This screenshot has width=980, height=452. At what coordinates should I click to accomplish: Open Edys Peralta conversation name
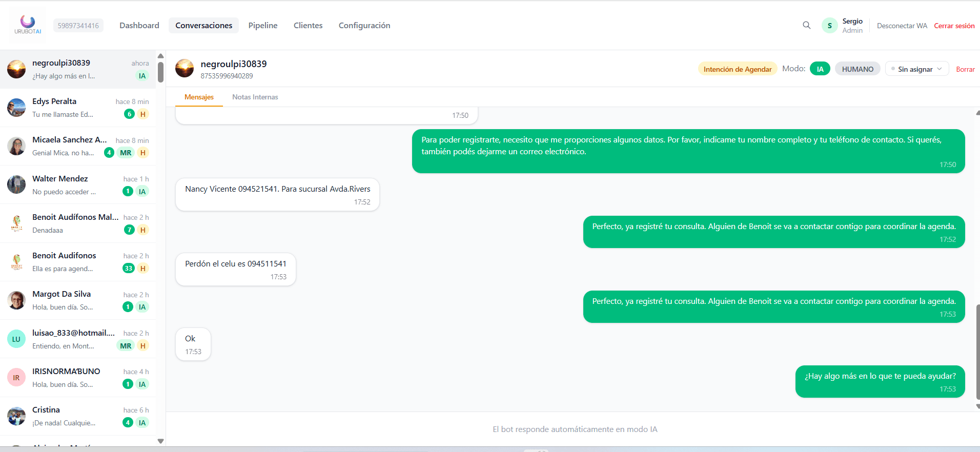pos(54,101)
